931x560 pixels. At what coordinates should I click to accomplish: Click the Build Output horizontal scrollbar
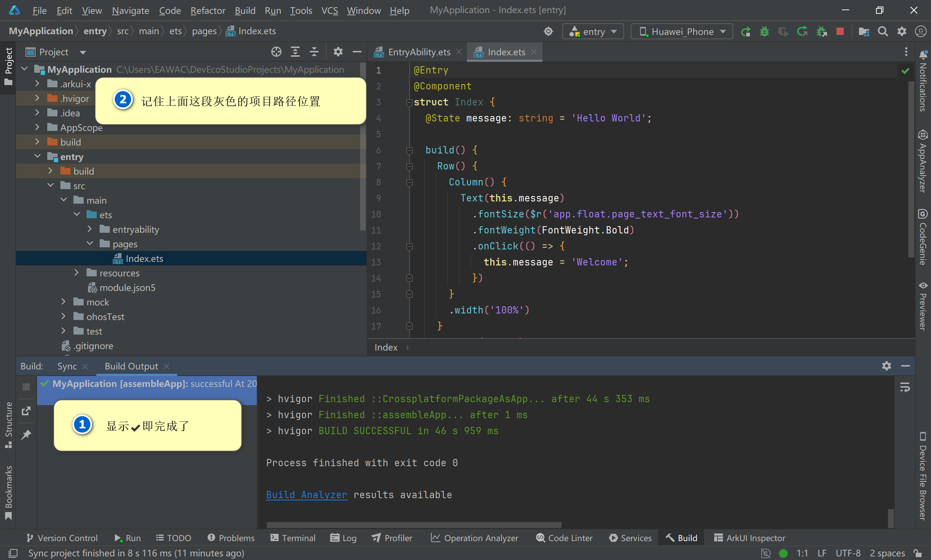point(413,524)
